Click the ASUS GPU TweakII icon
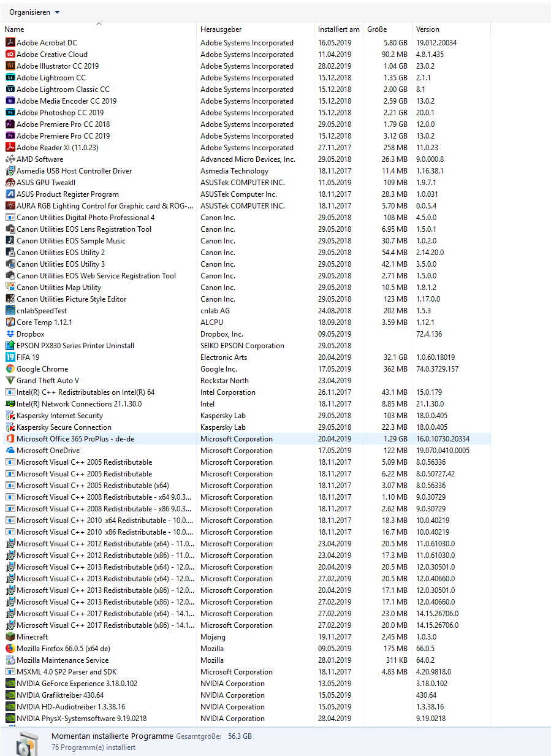This screenshot has height=756, width=551. [x=10, y=183]
